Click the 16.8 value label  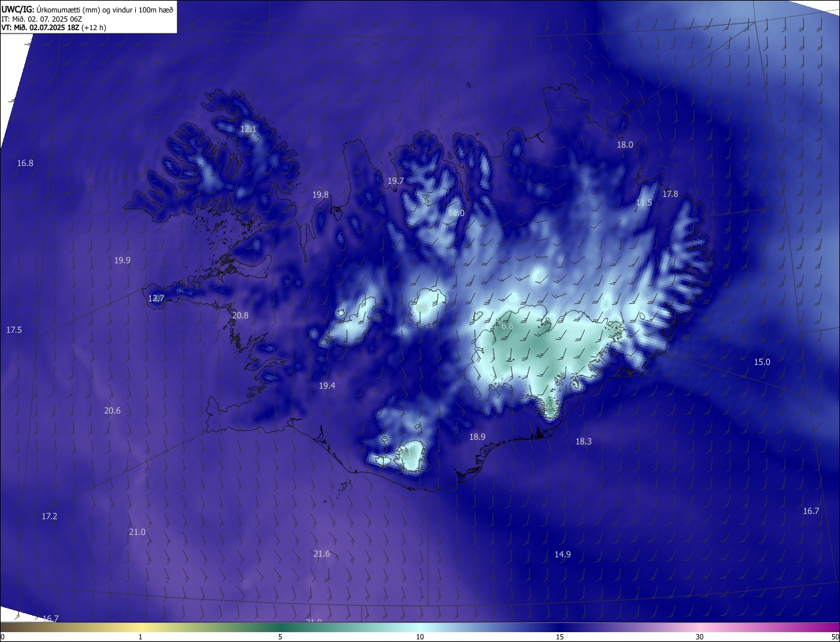(x=25, y=163)
